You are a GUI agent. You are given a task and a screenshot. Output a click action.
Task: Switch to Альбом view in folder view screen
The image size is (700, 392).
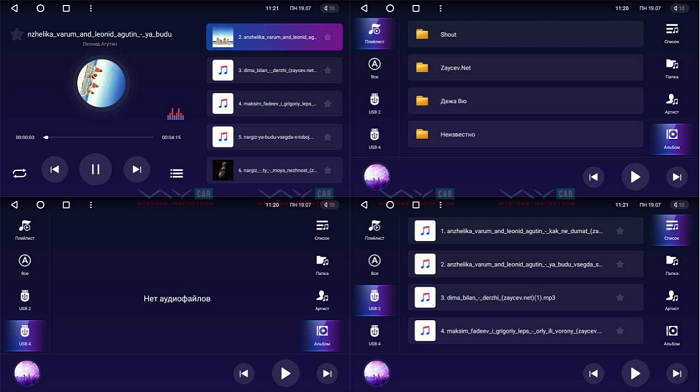[672, 138]
